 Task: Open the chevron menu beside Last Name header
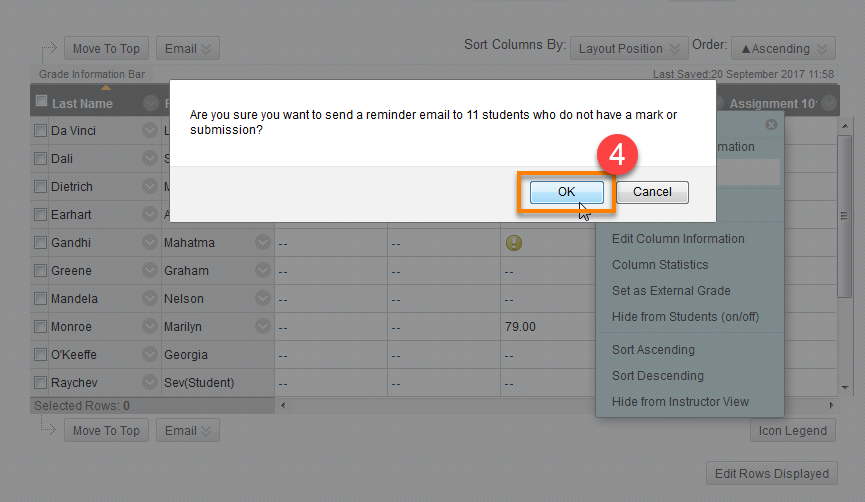click(x=150, y=103)
